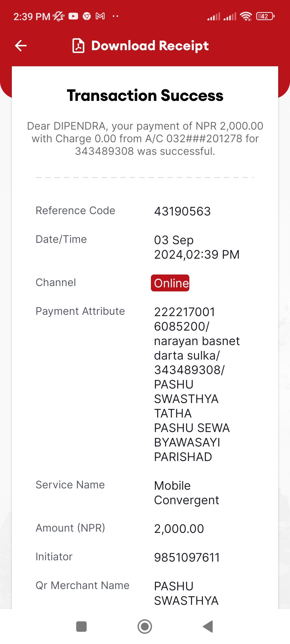This screenshot has height=644, width=290.
Task: Tap the Mobile Convergent service name
Action: coord(186,493)
